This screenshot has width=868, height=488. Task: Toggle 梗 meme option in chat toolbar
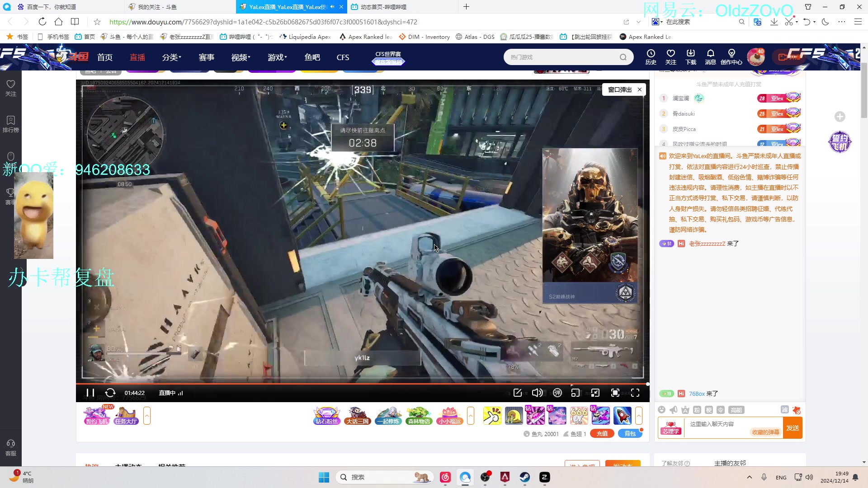point(709,410)
